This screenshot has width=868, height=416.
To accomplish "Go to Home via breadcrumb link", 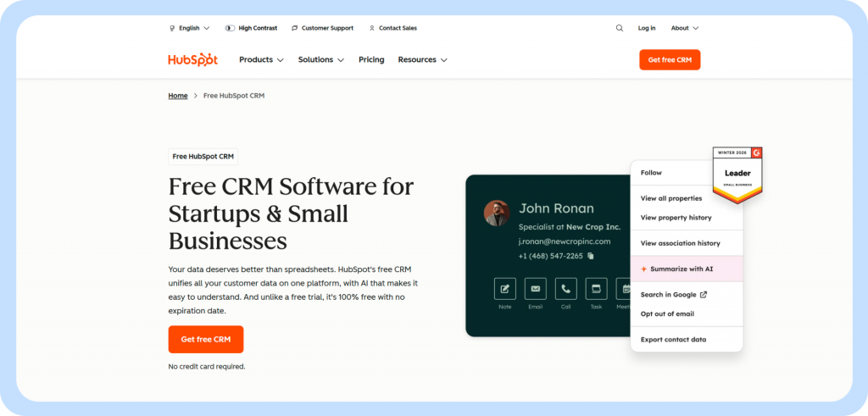I will click(x=178, y=96).
